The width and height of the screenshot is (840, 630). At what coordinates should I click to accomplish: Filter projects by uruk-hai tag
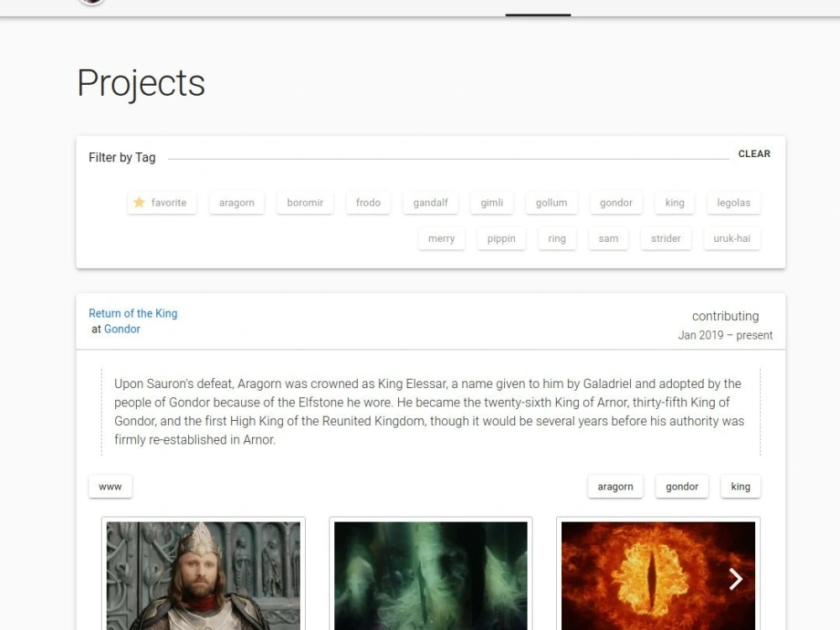732,239
